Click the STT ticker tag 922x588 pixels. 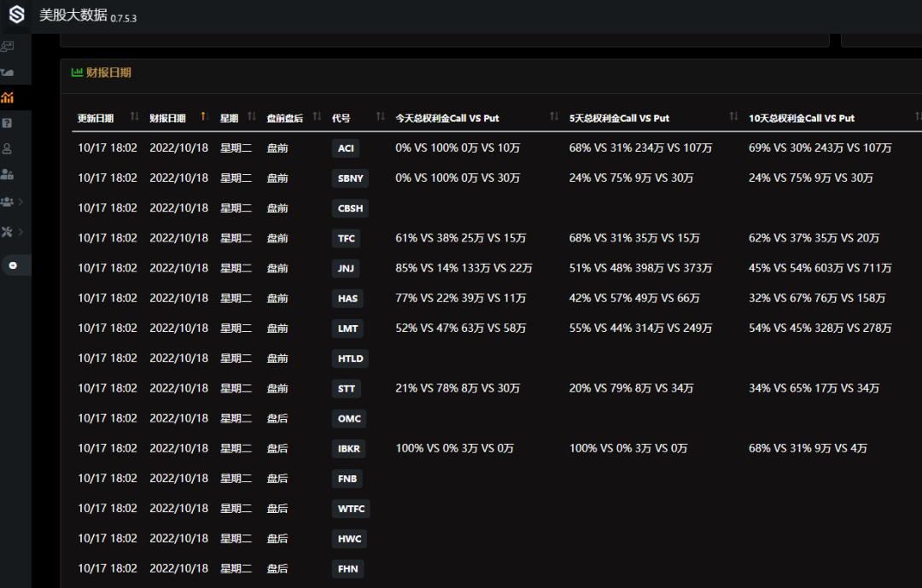(x=347, y=388)
